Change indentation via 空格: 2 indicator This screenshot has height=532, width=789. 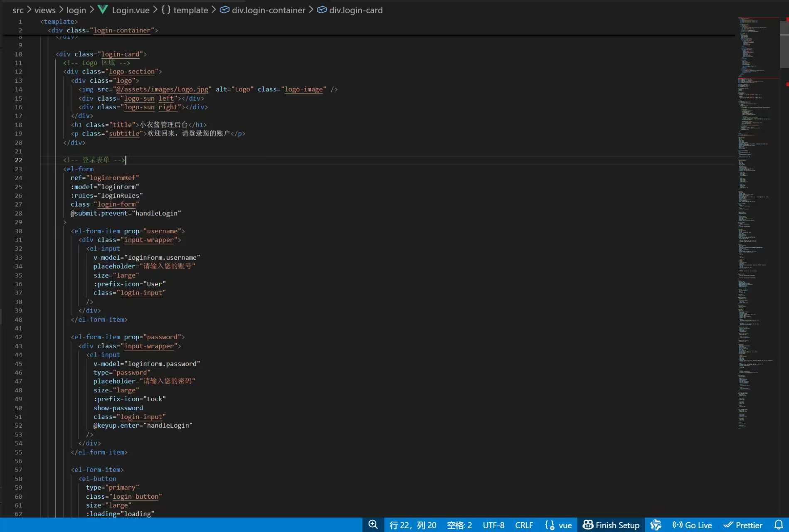pos(459,525)
